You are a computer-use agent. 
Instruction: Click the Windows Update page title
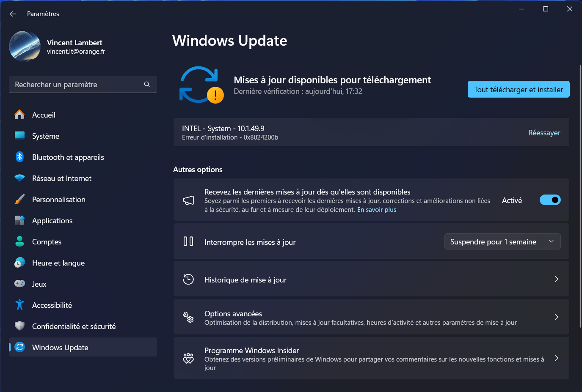230,41
